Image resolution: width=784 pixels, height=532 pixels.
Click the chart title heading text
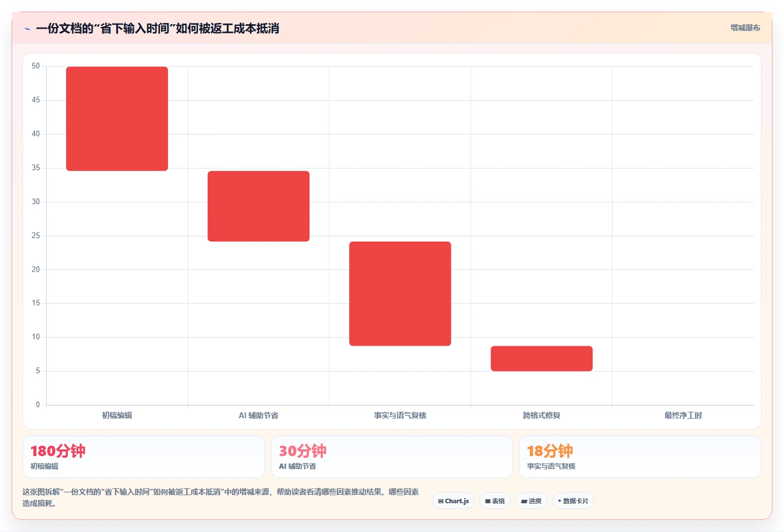coord(158,28)
